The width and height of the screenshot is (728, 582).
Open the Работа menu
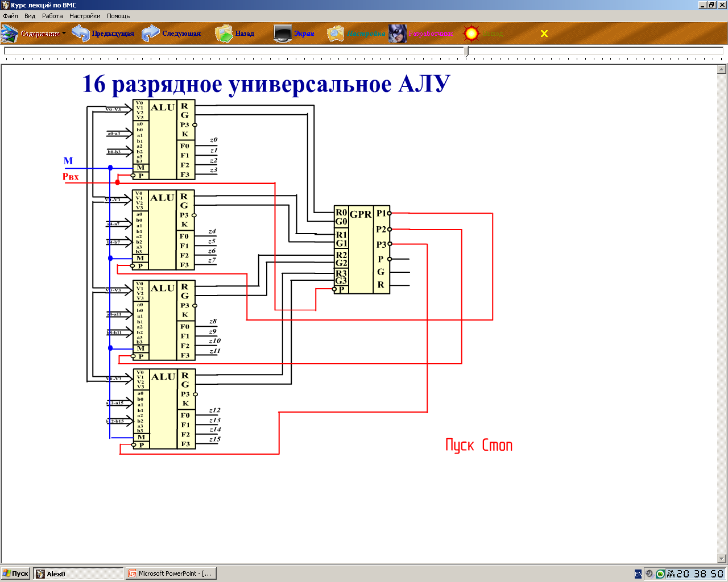pos(52,16)
